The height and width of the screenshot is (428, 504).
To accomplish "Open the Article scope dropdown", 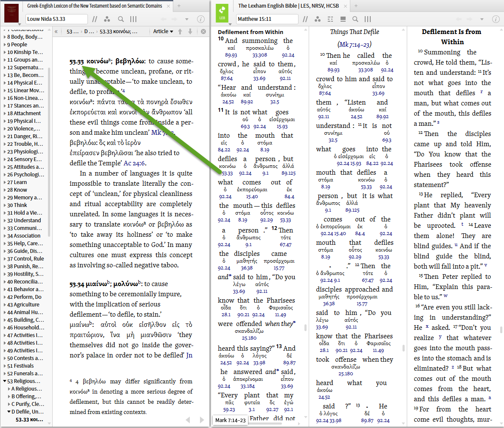I will (x=163, y=31).
